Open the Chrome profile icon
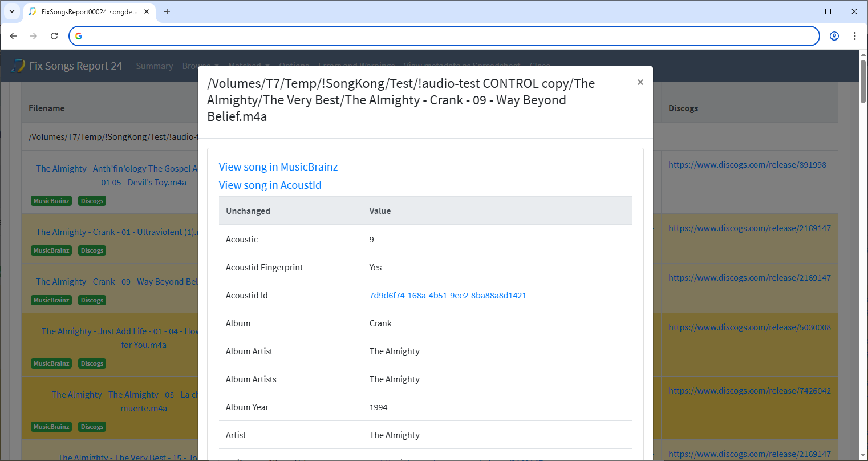The height and width of the screenshot is (461, 868). [834, 36]
